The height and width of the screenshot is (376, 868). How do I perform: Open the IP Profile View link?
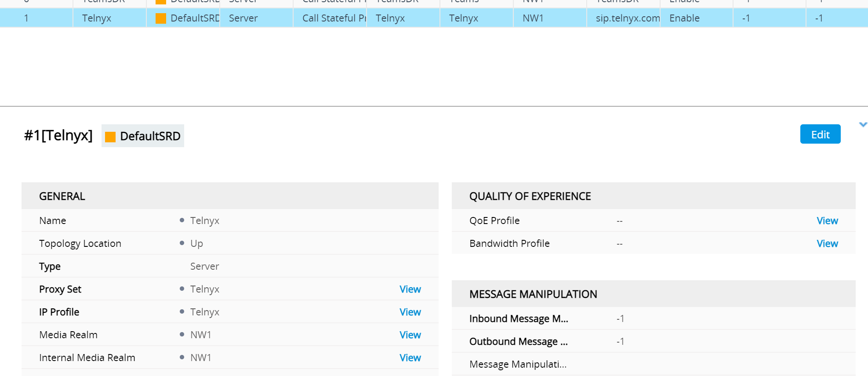[x=410, y=312]
